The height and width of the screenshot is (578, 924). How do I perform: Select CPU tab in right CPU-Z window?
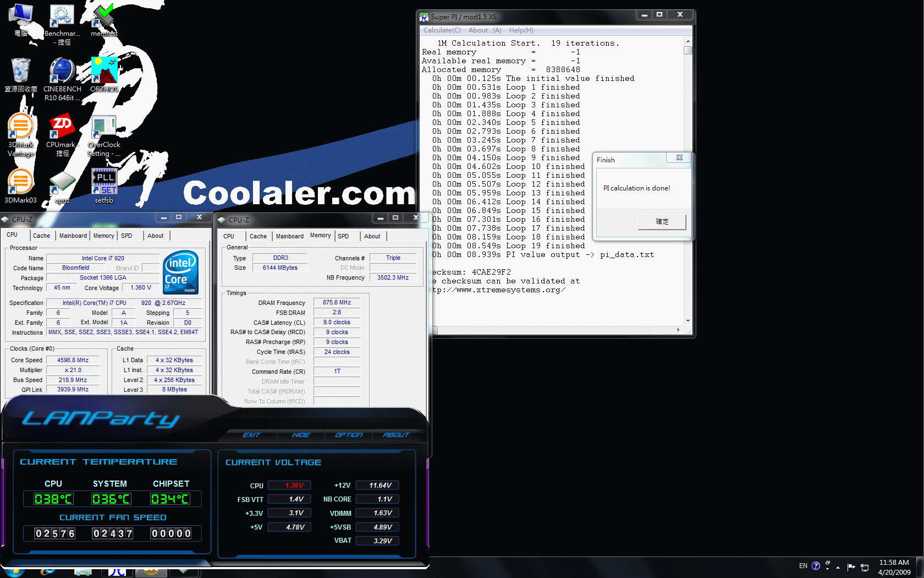click(x=229, y=236)
